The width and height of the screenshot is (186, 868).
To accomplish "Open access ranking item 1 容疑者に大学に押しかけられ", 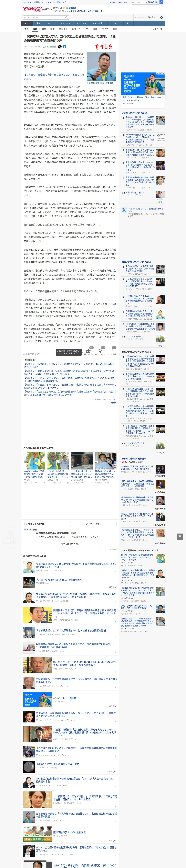I will pyautogui.click(x=140, y=122).
